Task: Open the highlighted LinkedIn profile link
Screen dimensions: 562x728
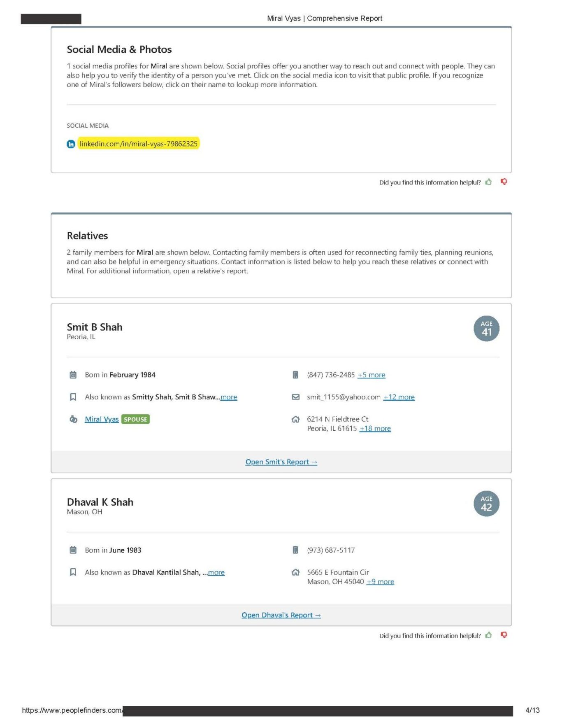Action: point(139,144)
